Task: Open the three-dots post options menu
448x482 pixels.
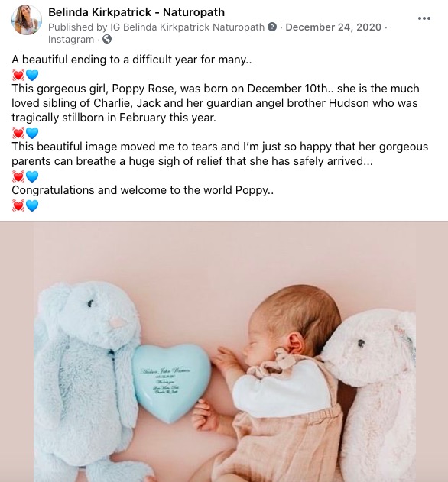Action: pos(424,18)
